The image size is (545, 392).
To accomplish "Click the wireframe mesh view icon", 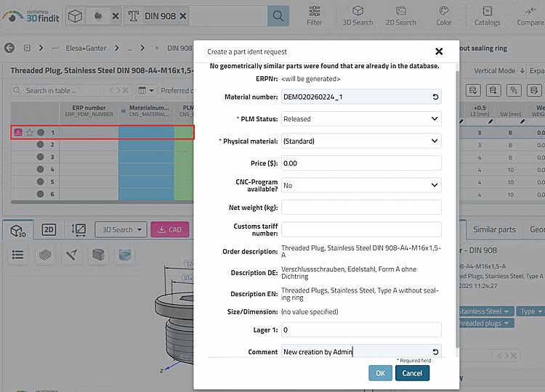I will (45, 255).
